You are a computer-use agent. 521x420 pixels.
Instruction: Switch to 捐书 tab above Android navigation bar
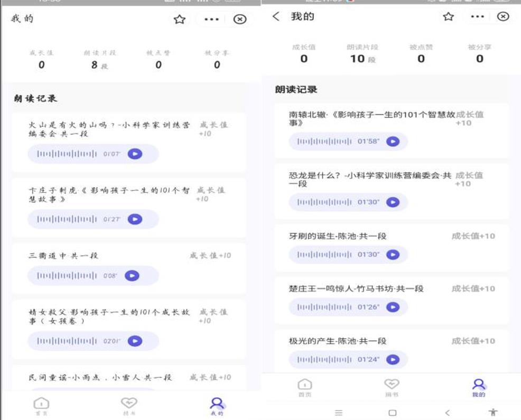tap(391, 387)
